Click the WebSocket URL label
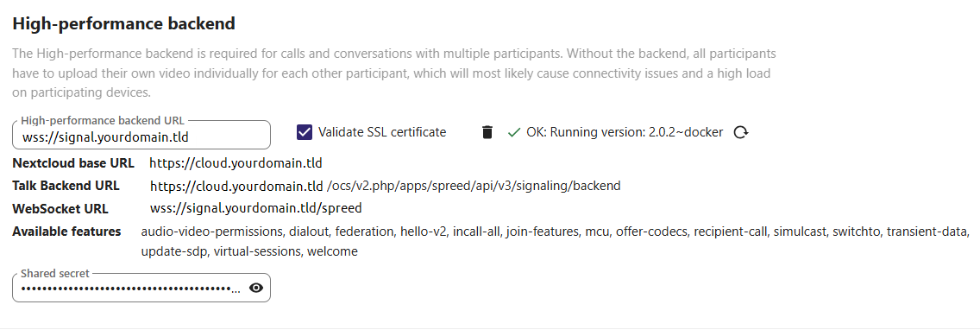The height and width of the screenshot is (330, 980). tap(60, 208)
